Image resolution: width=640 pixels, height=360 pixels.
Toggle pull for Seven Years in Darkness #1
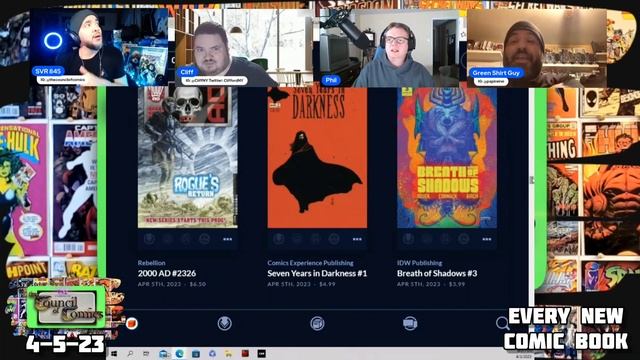[x=279, y=239]
